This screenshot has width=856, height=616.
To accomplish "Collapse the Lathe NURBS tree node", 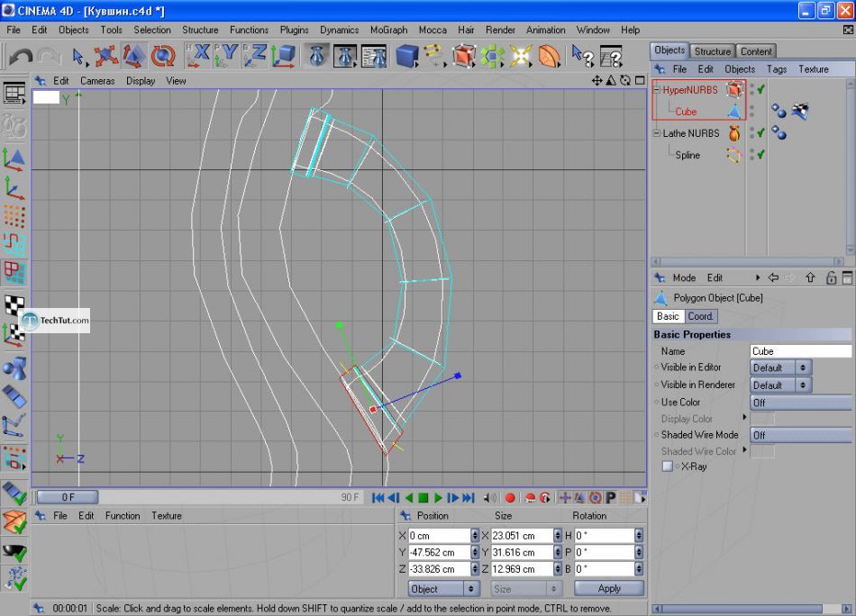I will point(656,133).
